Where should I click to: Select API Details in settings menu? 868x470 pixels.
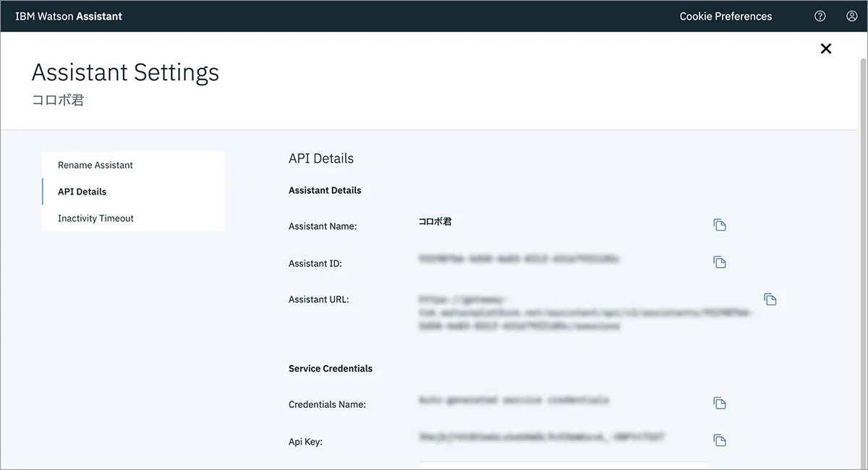click(x=133, y=192)
